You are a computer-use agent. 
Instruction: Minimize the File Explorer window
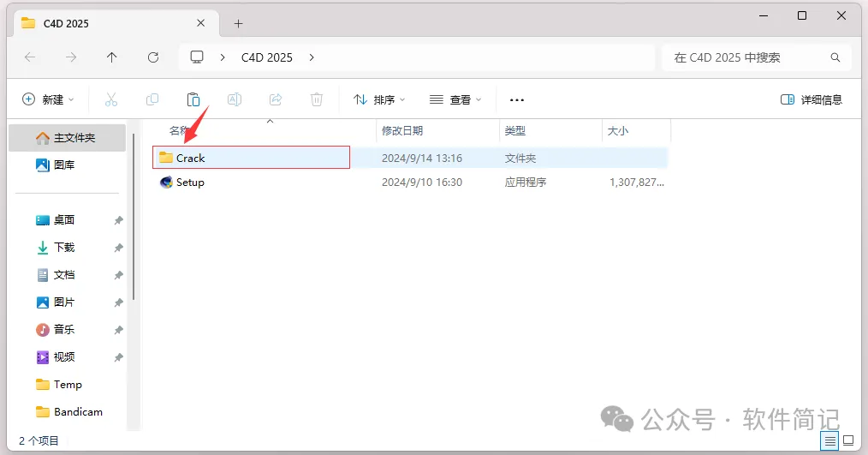click(x=764, y=15)
